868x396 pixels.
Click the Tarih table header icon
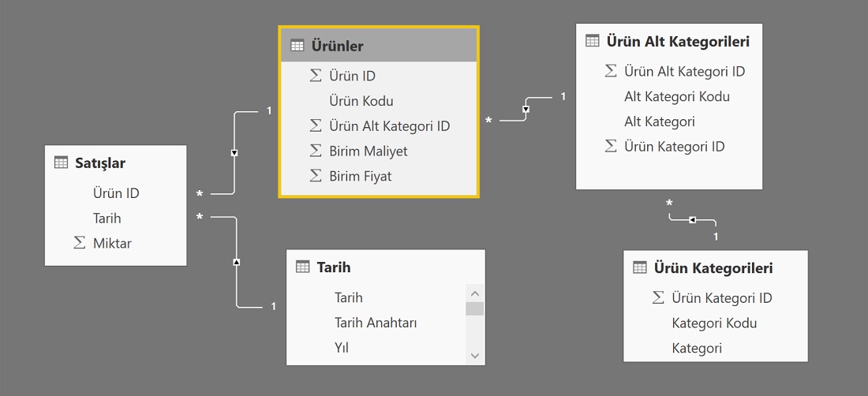[302, 267]
